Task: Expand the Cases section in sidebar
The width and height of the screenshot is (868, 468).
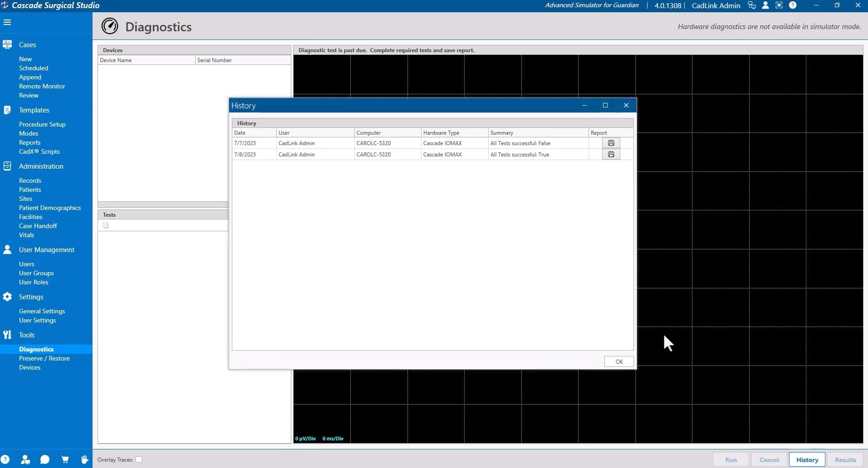Action: click(x=27, y=45)
